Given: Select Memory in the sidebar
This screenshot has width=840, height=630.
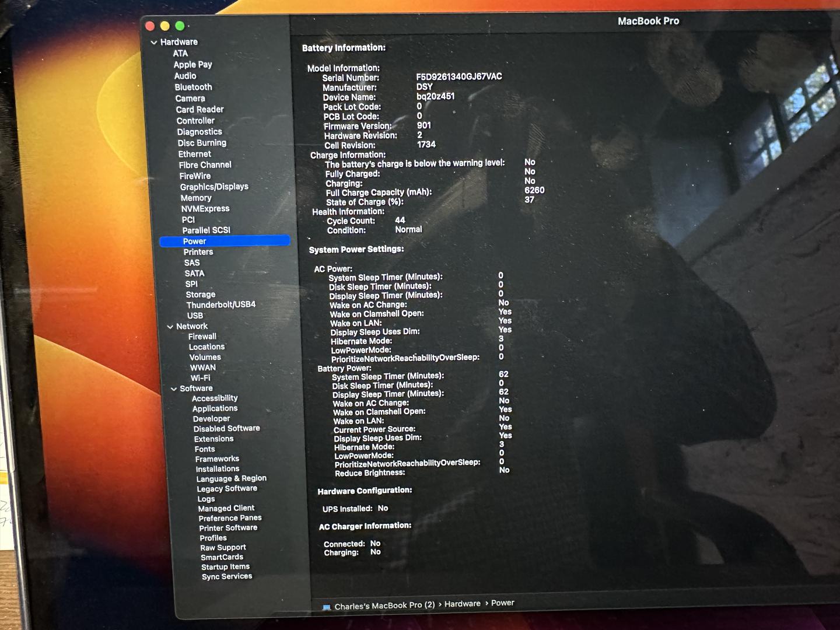Looking at the screenshot, I should point(196,198).
